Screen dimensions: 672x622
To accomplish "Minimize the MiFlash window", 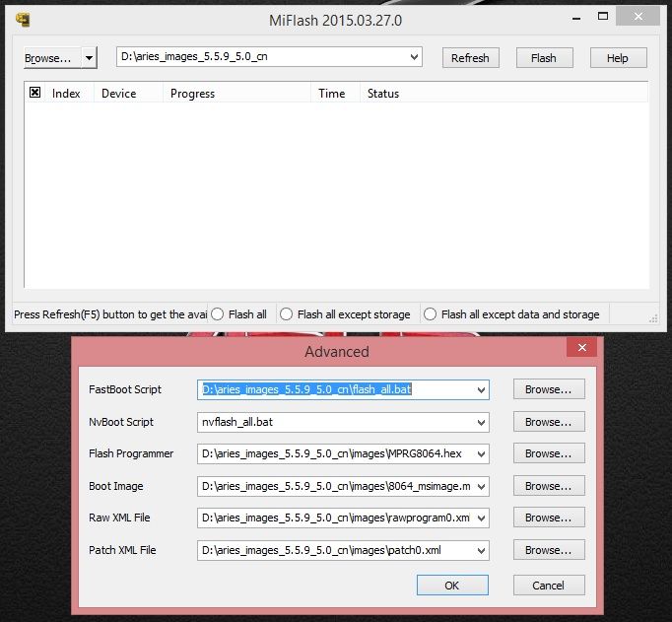I will click(x=576, y=19).
